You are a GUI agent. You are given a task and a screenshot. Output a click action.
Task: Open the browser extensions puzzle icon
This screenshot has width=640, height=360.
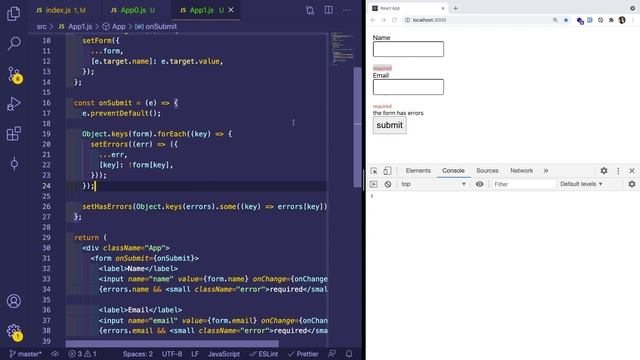point(611,20)
